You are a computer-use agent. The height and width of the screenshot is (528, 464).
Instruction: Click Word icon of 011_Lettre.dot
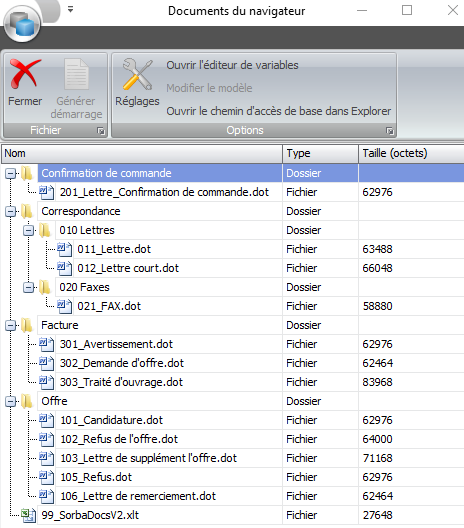[x=64, y=249]
